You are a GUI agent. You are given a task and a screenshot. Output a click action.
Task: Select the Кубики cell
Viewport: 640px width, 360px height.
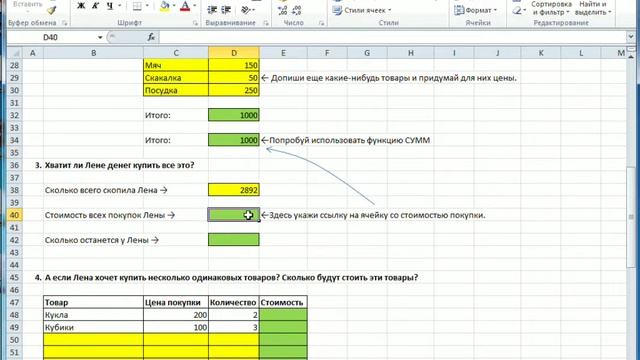tap(93, 327)
